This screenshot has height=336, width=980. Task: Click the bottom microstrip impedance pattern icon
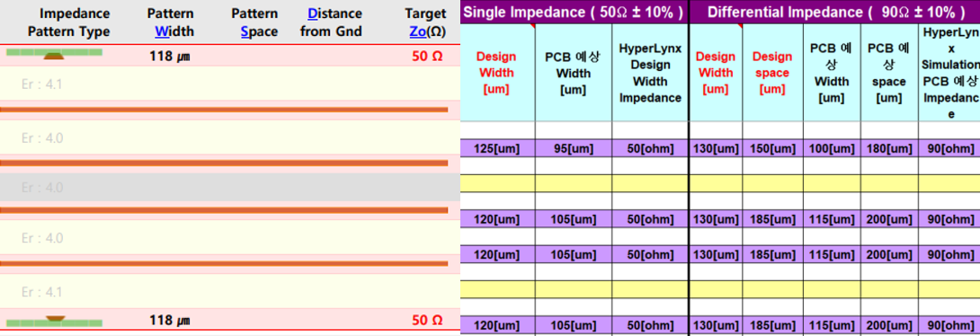[x=54, y=321]
